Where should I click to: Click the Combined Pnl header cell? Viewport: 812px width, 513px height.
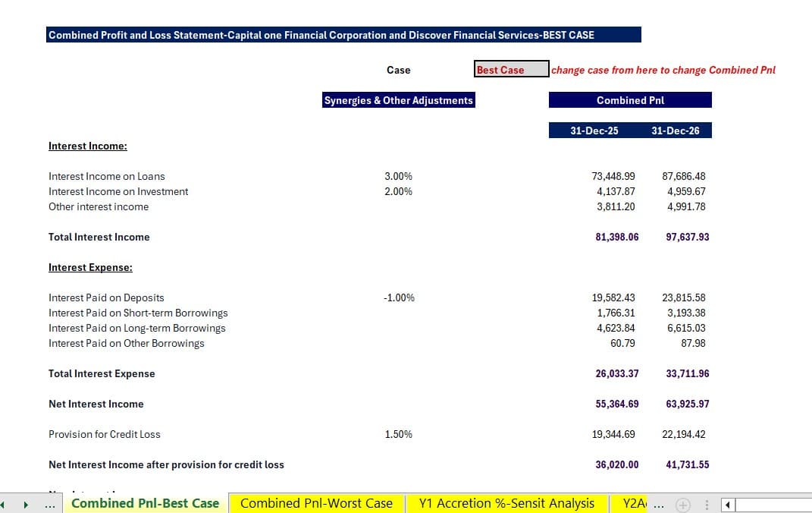[630, 100]
